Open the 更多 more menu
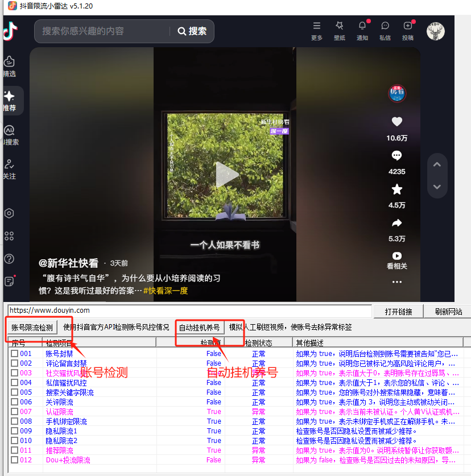 click(316, 31)
